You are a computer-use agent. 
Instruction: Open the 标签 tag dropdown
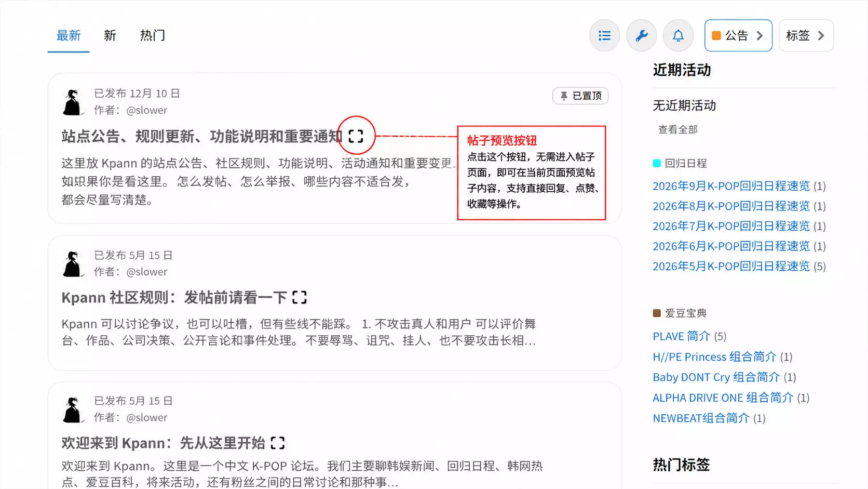click(806, 35)
